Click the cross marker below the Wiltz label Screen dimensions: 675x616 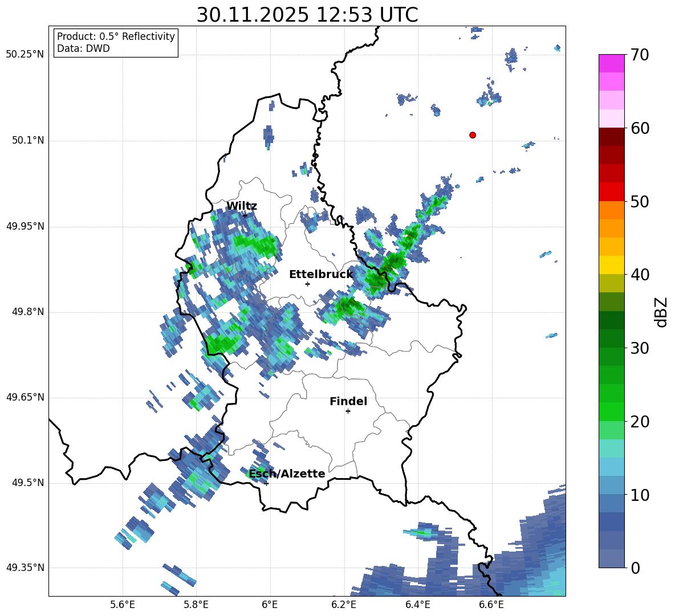click(x=245, y=215)
